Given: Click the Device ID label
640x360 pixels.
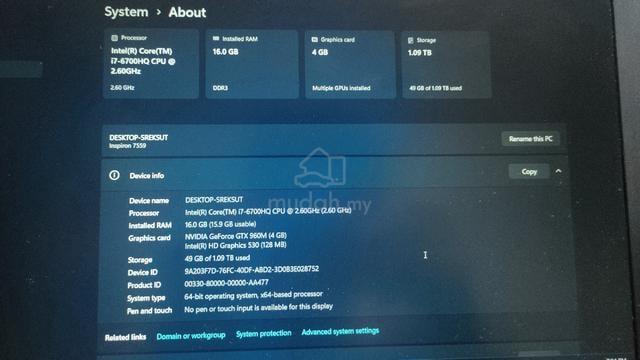Looking at the screenshot, I should point(142,272).
